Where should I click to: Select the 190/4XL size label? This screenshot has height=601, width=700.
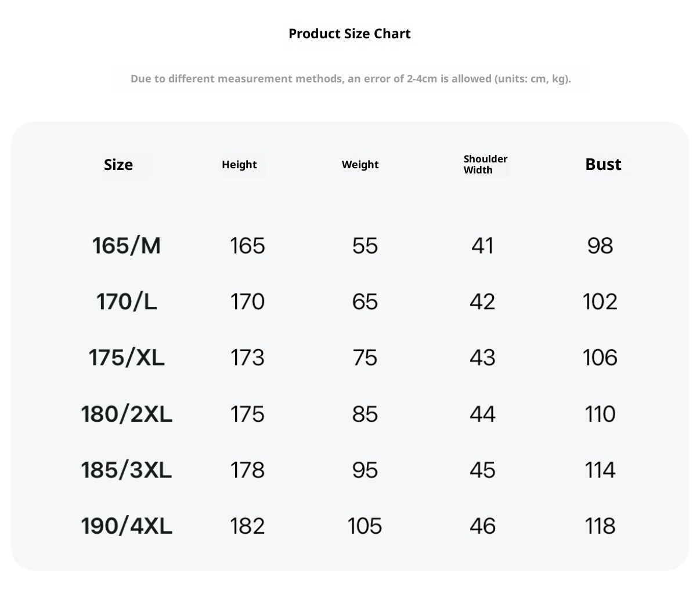click(127, 526)
